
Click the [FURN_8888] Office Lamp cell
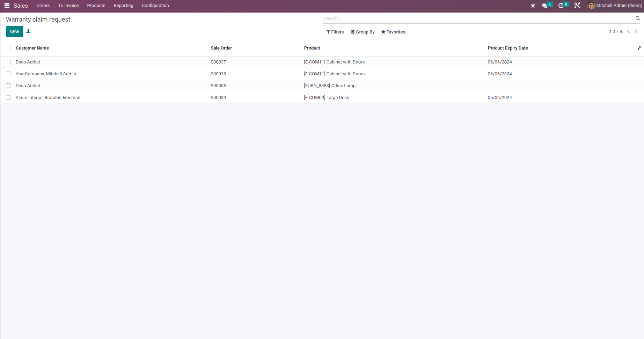pyautogui.click(x=330, y=86)
